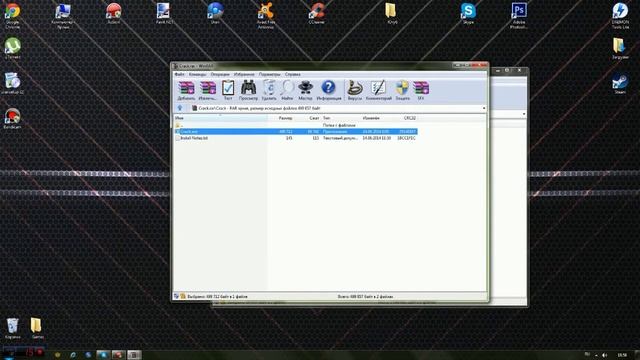Open the Steam desktop shortcut
Image resolution: width=640 pixels, height=360 pixels.
pyautogui.click(x=620, y=84)
